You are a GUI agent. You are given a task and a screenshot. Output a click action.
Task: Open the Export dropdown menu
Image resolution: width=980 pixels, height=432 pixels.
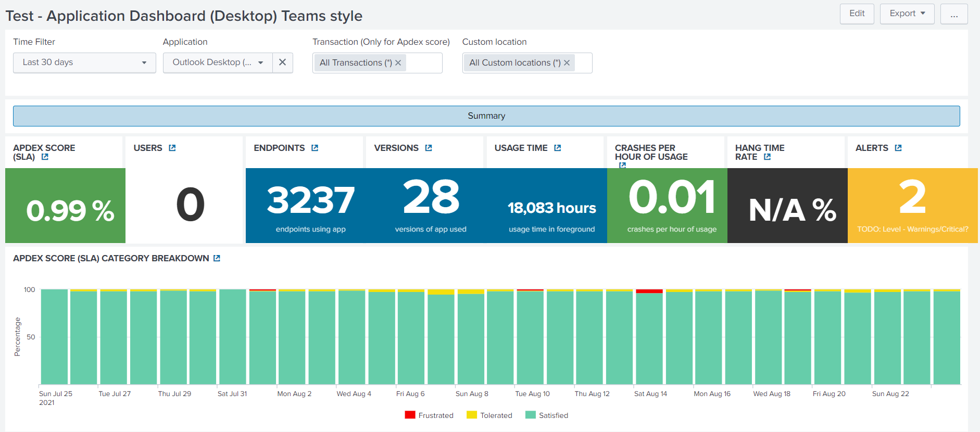coord(907,14)
